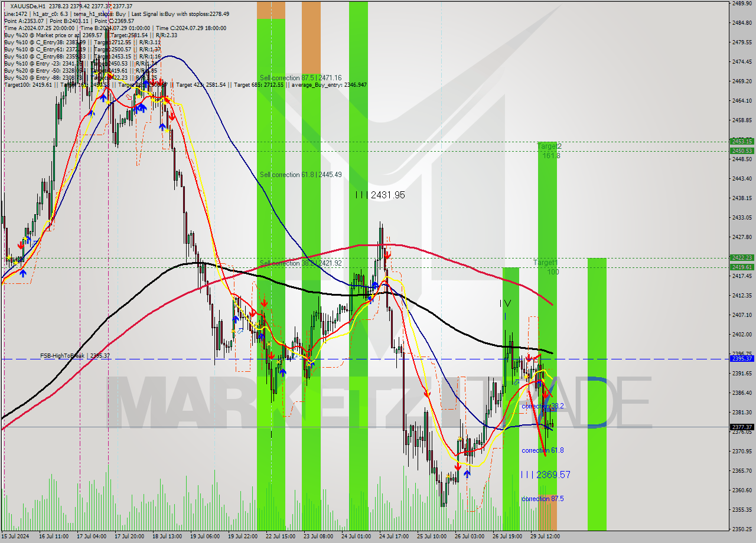Click the '18 Jul 13:00' time label
Viewport: 756px width, 543px height.
167,537
